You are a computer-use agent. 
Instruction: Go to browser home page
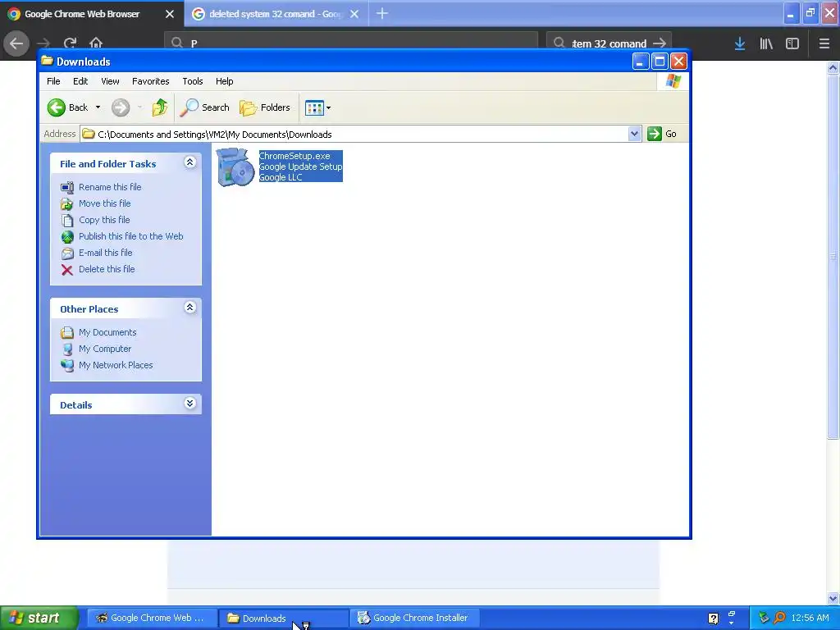96,43
